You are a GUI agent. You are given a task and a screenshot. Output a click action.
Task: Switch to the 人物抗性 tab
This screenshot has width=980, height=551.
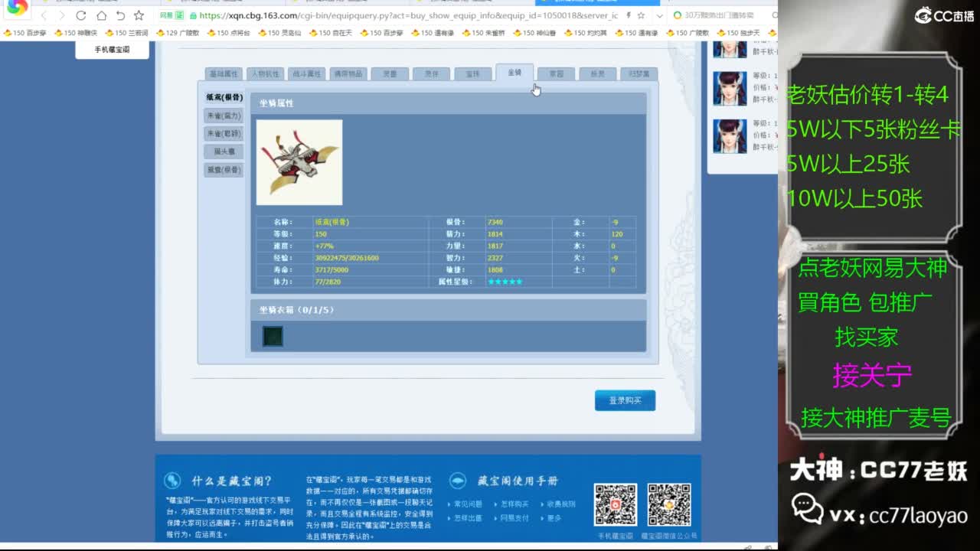[x=265, y=74]
